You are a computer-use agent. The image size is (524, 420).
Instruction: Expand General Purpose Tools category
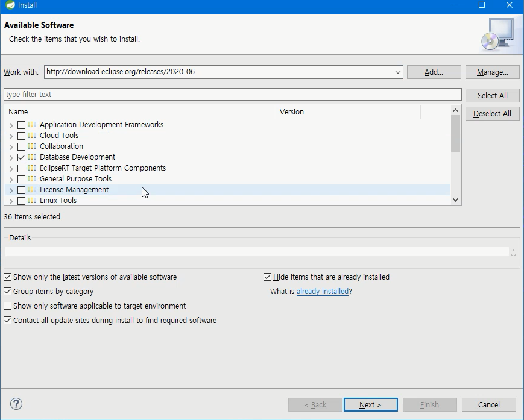[11, 180]
